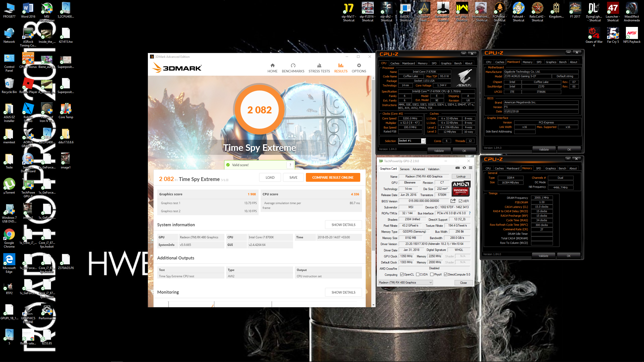644x362 pixels.
Task: Show details for Monitoring
Action: tap(343, 292)
